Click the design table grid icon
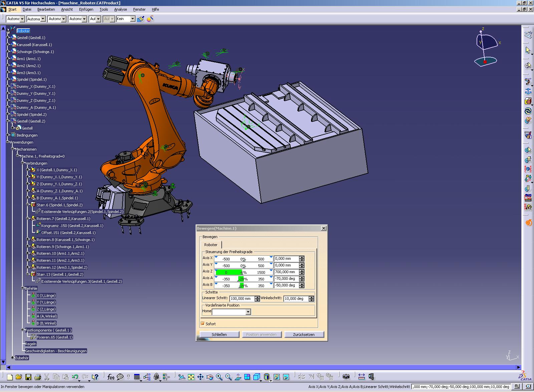Viewport: 534px width, 392px height. coord(137,377)
